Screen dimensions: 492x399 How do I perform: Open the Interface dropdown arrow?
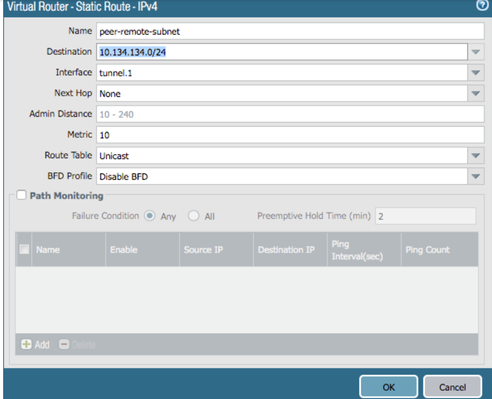coord(476,73)
